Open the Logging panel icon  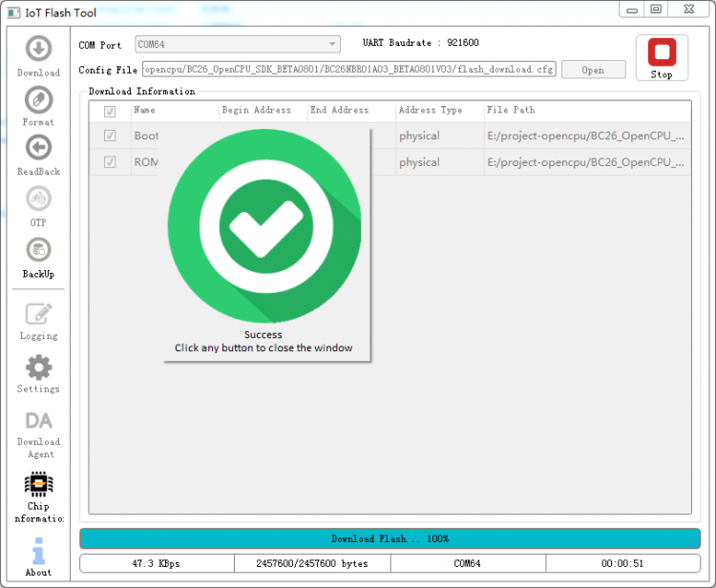[38, 313]
